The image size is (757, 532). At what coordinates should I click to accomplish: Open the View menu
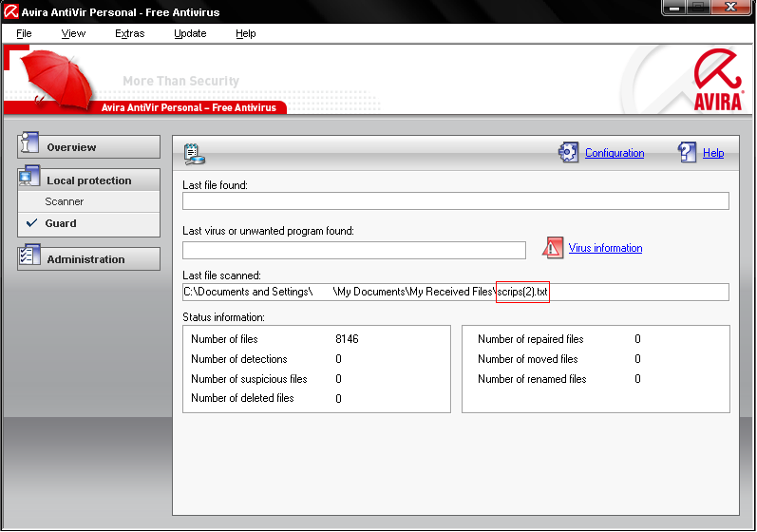pyautogui.click(x=73, y=33)
